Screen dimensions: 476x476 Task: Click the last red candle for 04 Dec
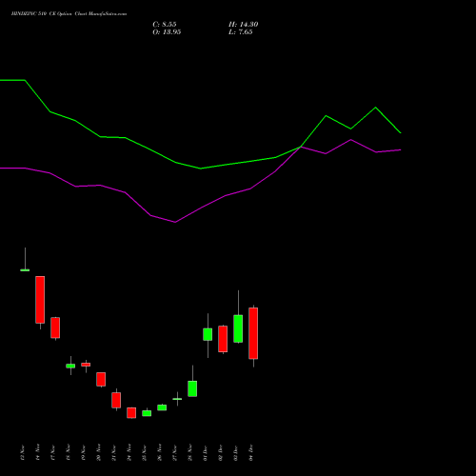tap(253, 333)
